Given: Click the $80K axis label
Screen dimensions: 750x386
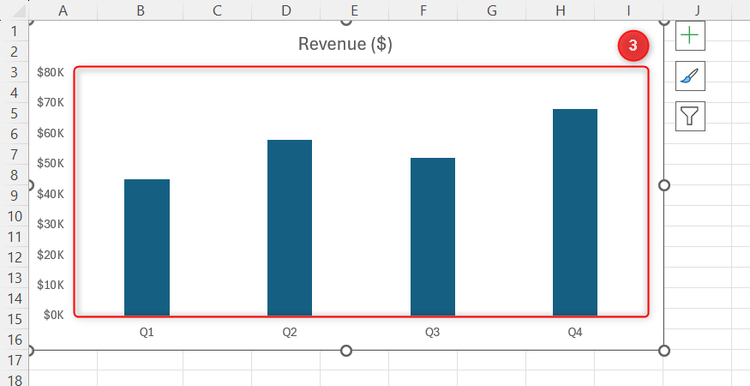Looking at the screenshot, I should tap(51, 72).
